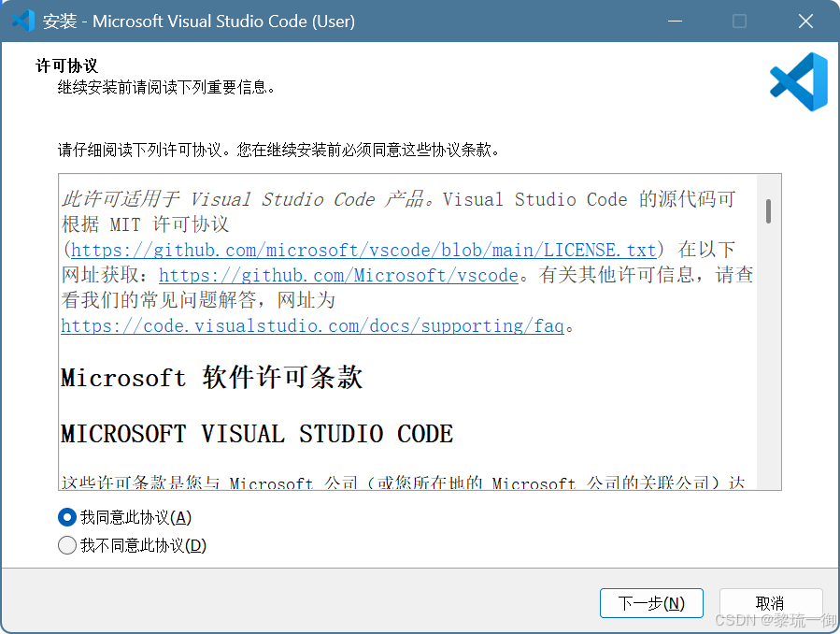The width and height of the screenshot is (840, 634).
Task: Click the VS Code icon in title bar
Action: pyautogui.click(x=23, y=21)
